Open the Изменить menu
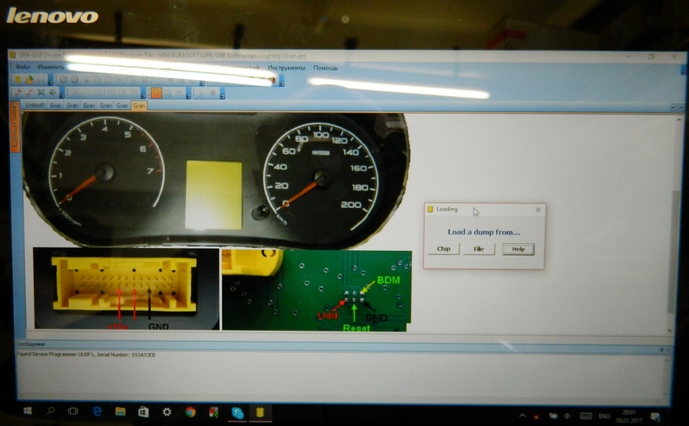Viewport: 689px width, 426px height. pos(51,67)
